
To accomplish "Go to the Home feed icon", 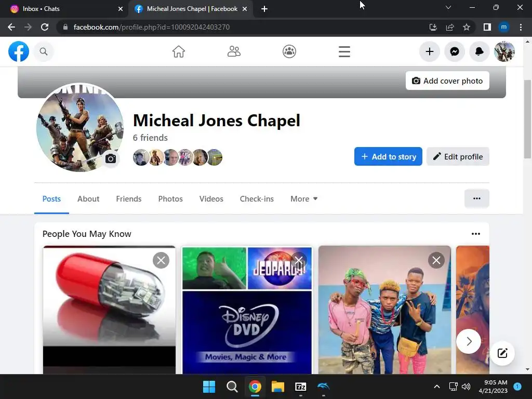I will pyautogui.click(x=179, y=51).
